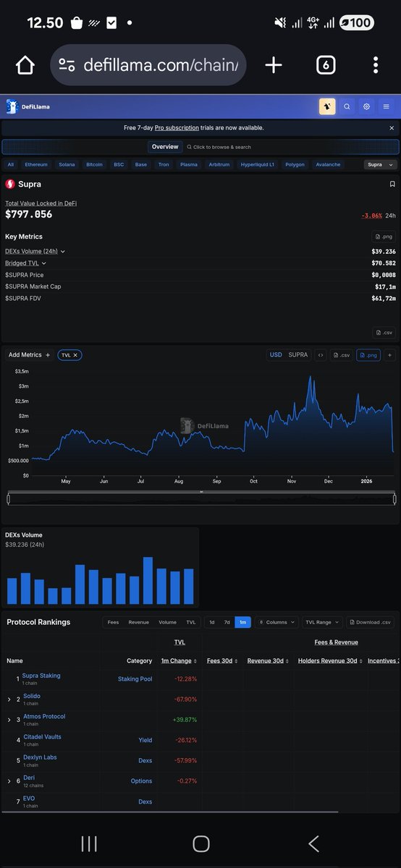Select the TVL ranking filter
This screenshot has width=401, height=868.
pyautogui.click(x=191, y=622)
